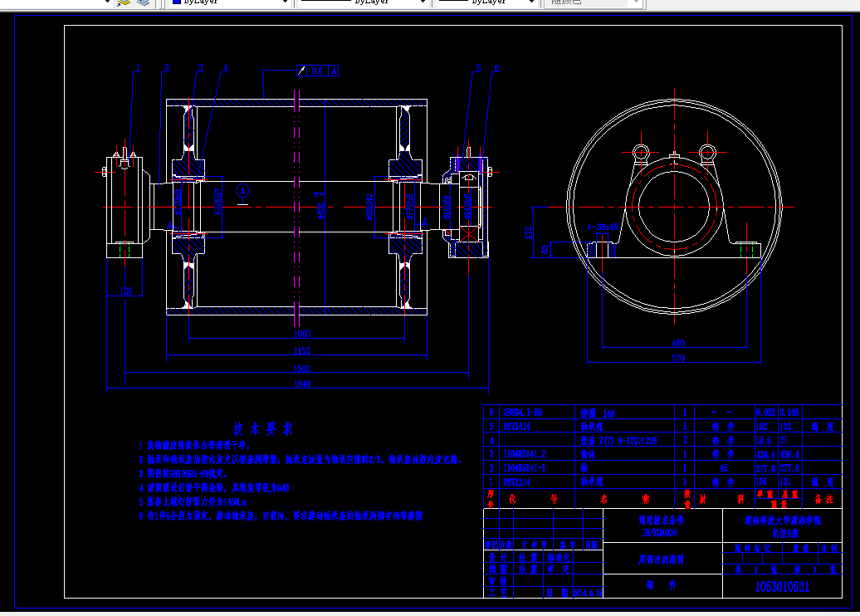Select the 技术要求 heading text

[x=263, y=429]
